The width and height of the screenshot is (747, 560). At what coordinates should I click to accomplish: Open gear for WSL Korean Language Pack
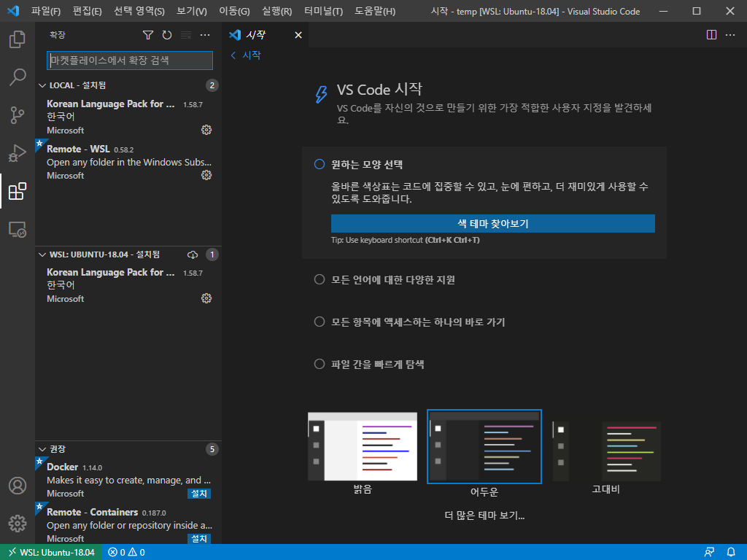click(x=206, y=298)
